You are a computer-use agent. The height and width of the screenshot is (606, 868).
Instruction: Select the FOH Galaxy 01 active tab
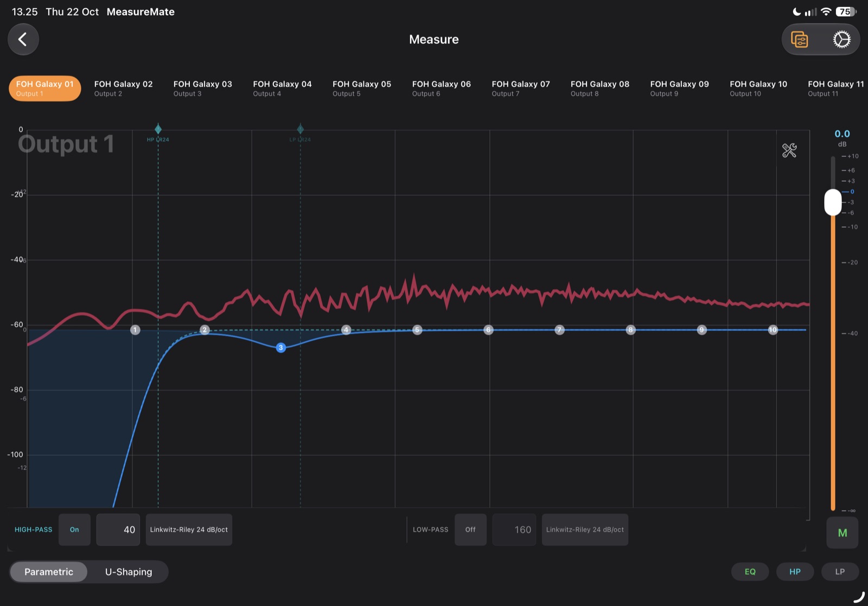coord(45,88)
